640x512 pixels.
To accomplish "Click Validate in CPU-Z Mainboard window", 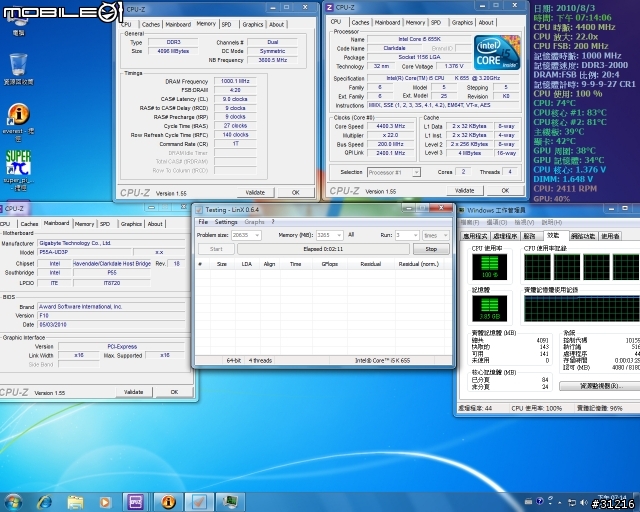I will click(x=133, y=392).
